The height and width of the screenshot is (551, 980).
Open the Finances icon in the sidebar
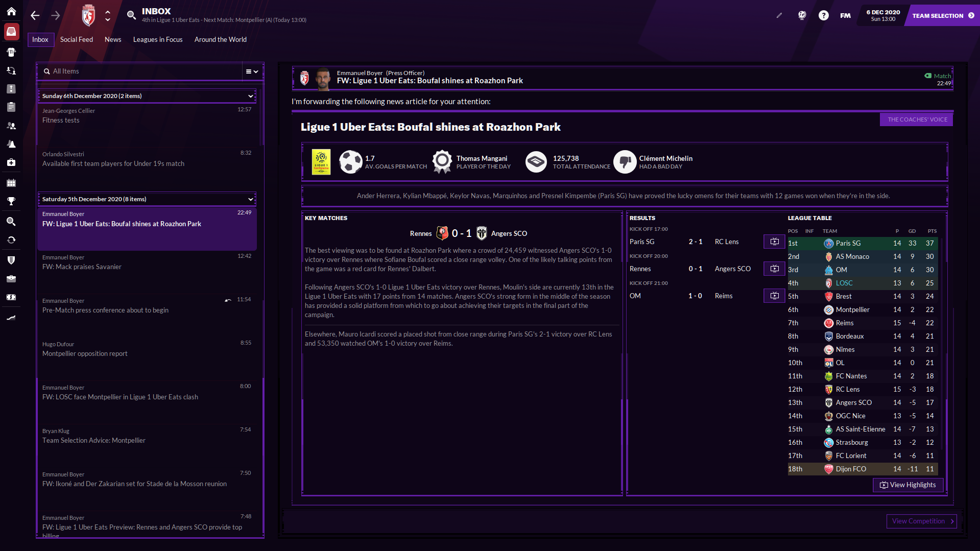coord(11,297)
